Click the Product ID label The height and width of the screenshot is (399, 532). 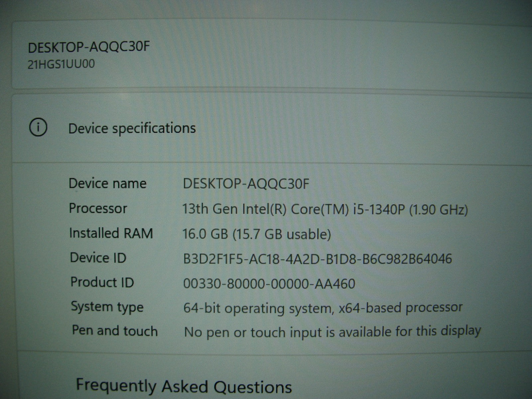(102, 282)
